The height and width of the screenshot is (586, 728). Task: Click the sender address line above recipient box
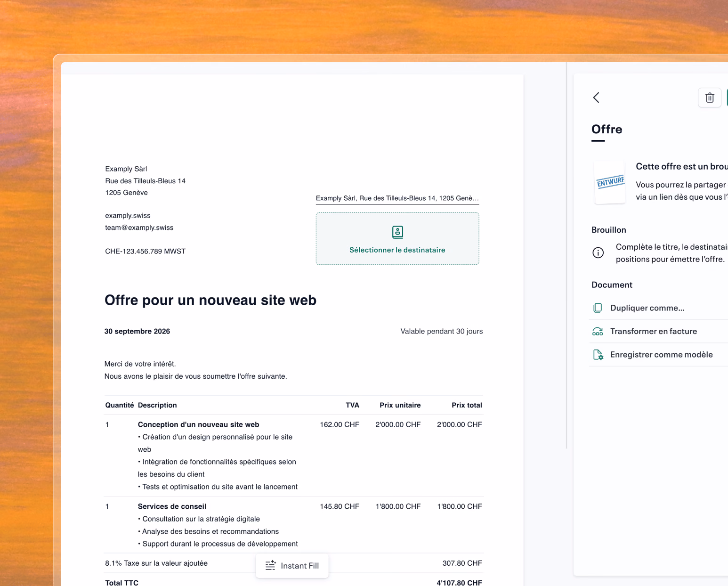tap(397, 198)
